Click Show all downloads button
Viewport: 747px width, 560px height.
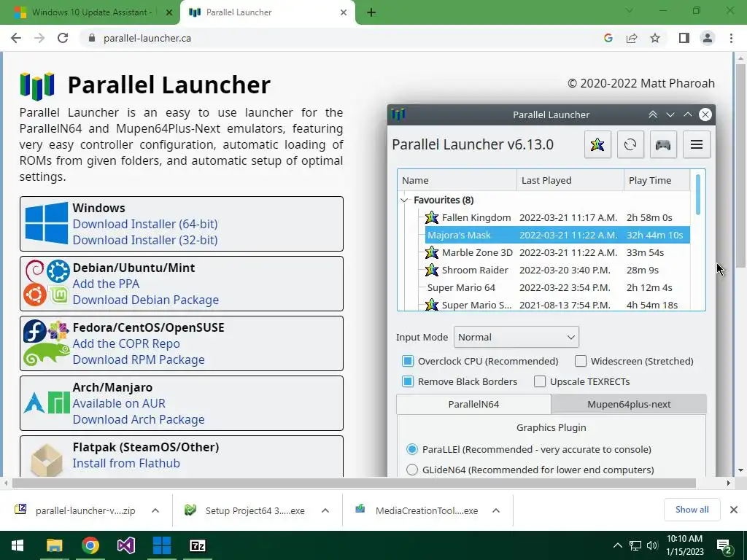coord(692,510)
